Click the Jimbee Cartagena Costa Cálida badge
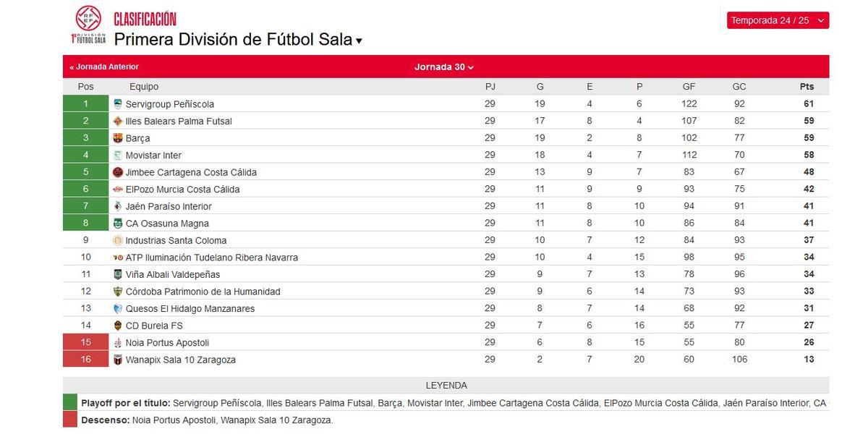The height and width of the screenshot is (437, 868). tap(117, 171)
